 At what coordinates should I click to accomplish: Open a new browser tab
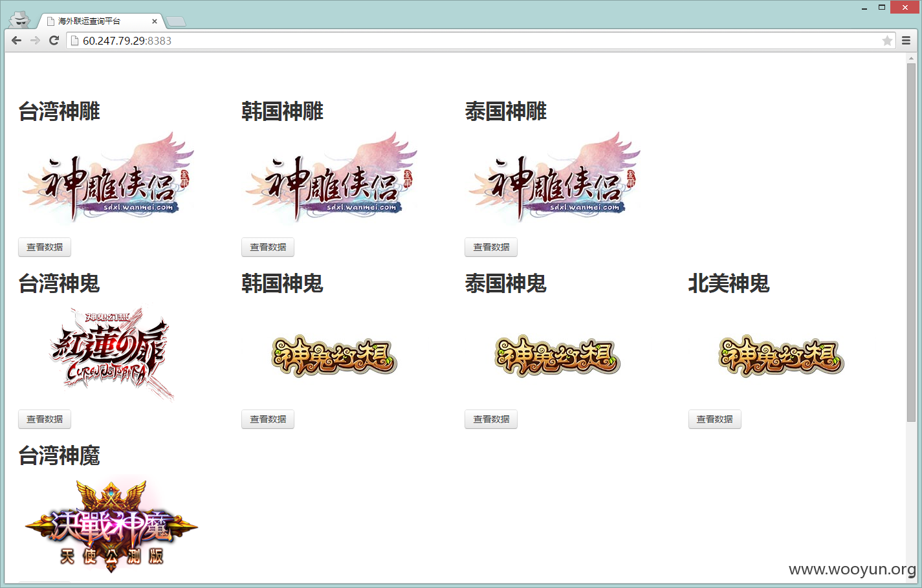176,21
